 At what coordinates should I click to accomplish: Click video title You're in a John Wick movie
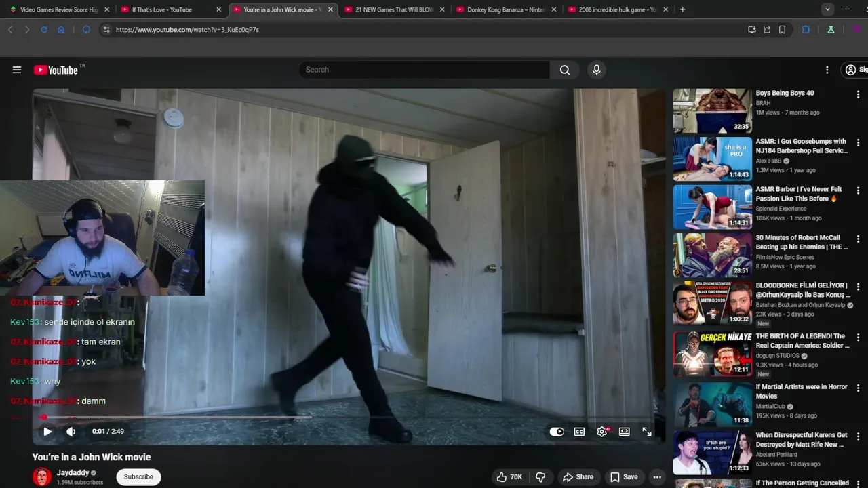click(92, 457)
